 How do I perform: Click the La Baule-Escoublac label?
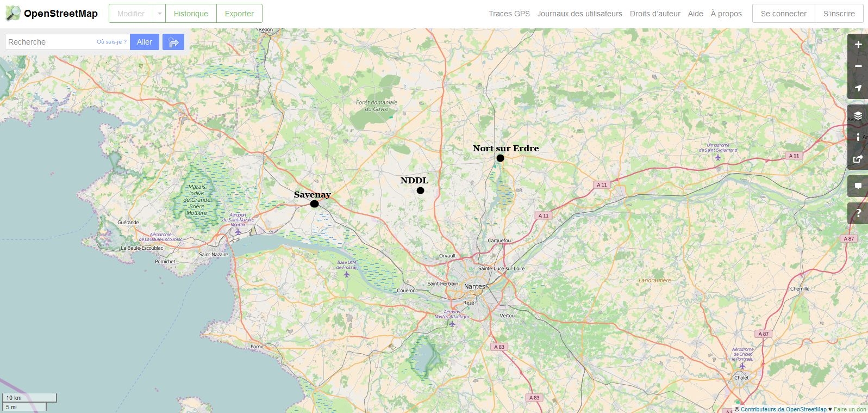142,248
